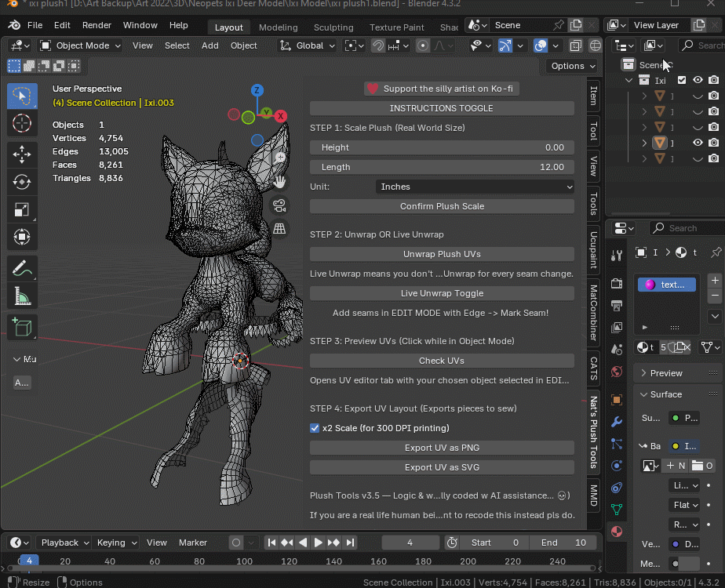Screen dimensions: 725x588
Task: Select the Scale tool
Action: pos(22,209)
